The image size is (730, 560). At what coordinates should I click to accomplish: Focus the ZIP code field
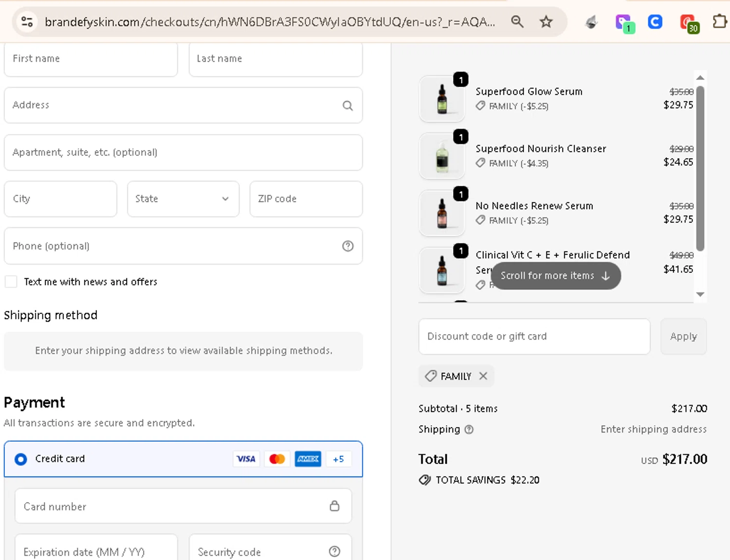click(x=306, y=199)
